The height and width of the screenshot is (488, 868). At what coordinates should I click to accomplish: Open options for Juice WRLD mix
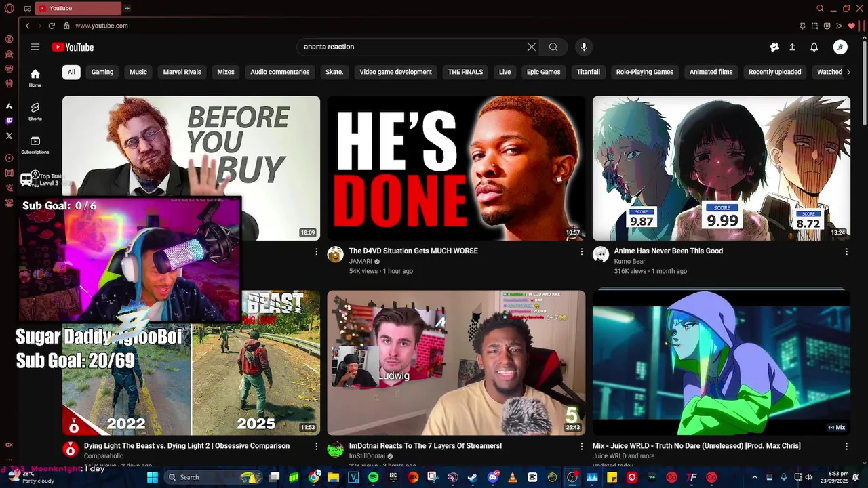tap(846, 447)
